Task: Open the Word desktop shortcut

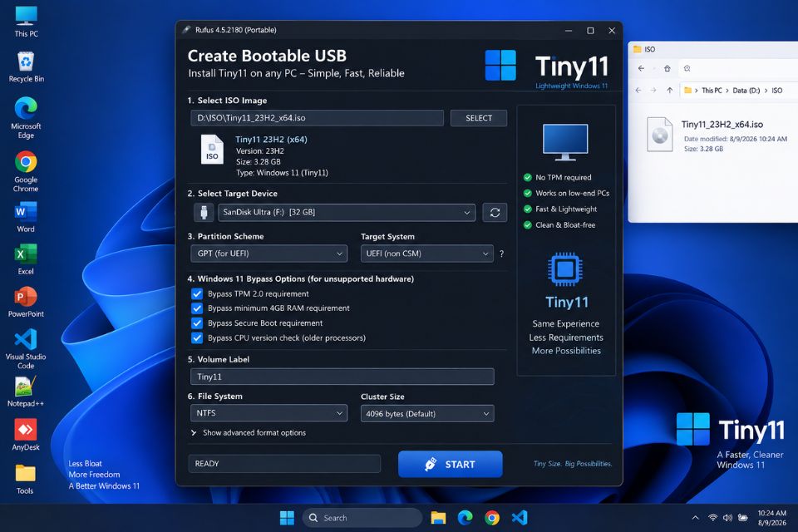Action: click(26, 217)
